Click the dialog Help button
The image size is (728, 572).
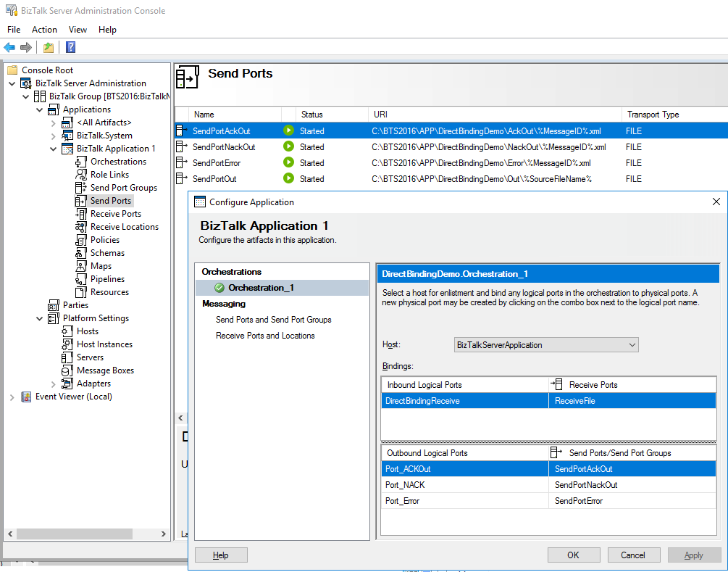221,555
